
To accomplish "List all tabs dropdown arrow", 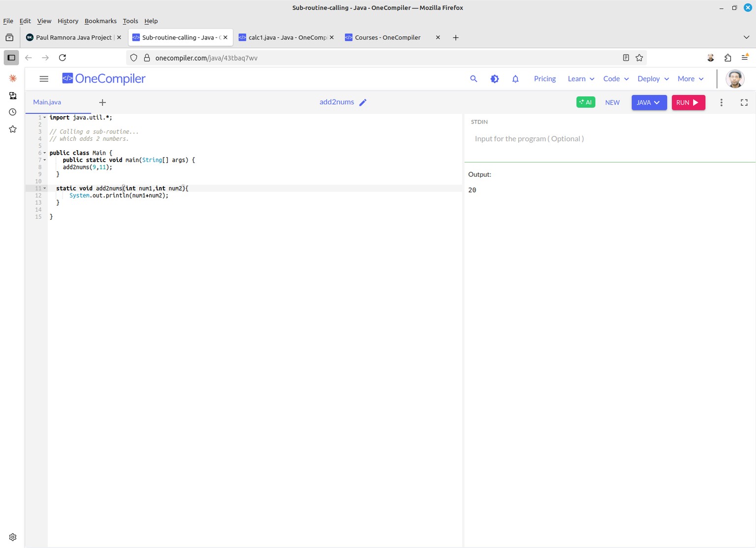I will [x=746, y=37].
